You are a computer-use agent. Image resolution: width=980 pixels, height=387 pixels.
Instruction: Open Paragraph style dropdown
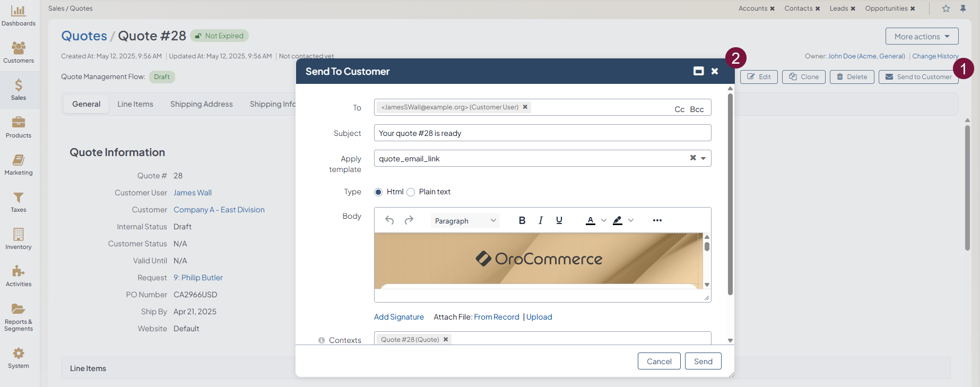coord(465,221)
